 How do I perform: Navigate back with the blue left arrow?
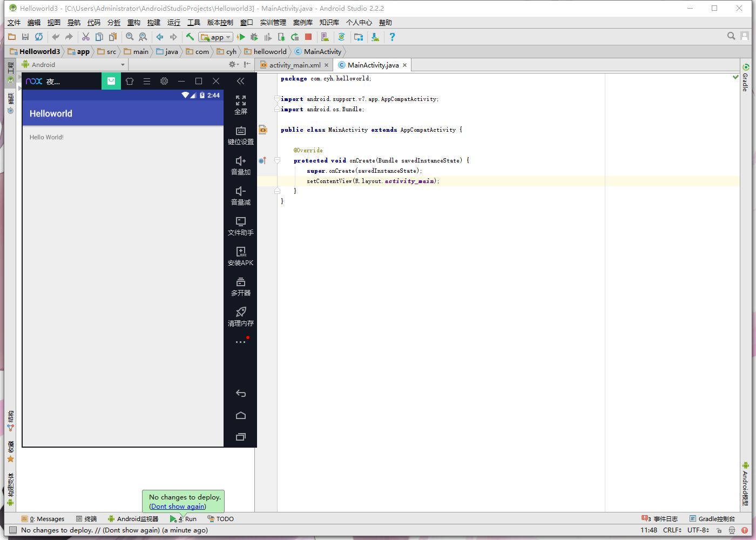pyautogui.click(x=160, y=37)
